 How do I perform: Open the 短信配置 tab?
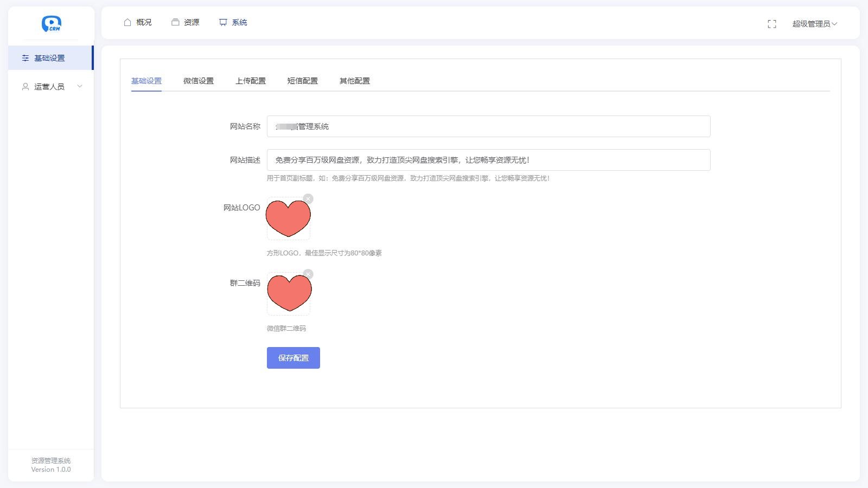pyautogui.click(x=303, y=80)
